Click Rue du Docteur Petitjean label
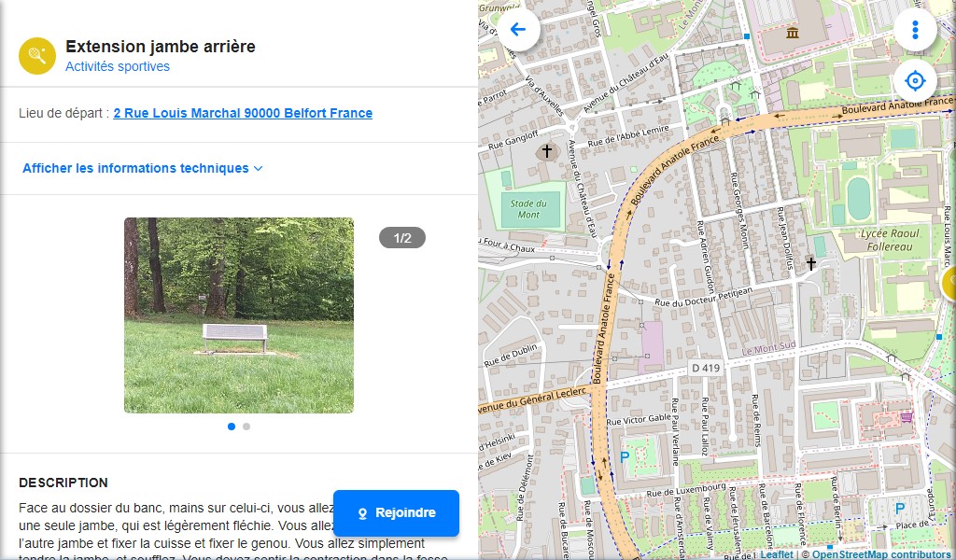 [x=704, y=297]
